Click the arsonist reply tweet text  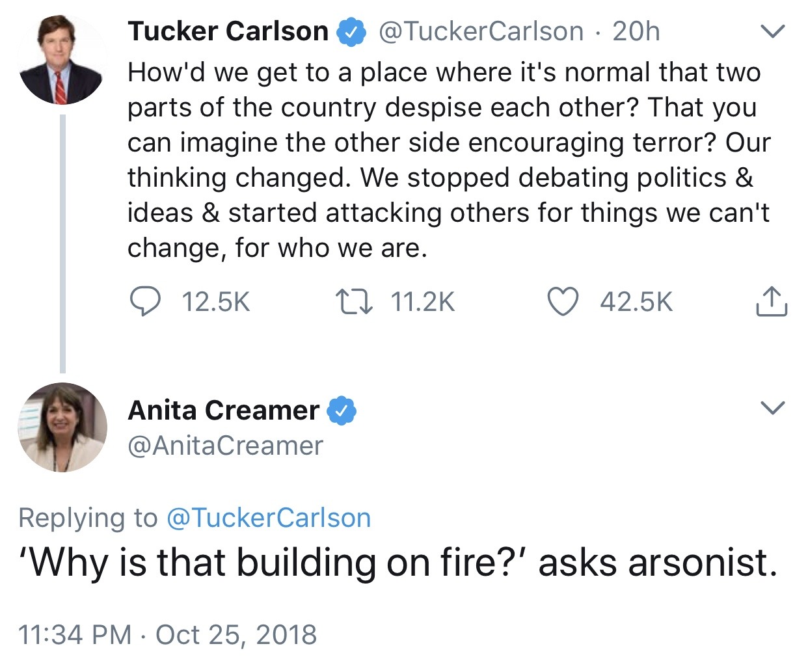point(398,563)
